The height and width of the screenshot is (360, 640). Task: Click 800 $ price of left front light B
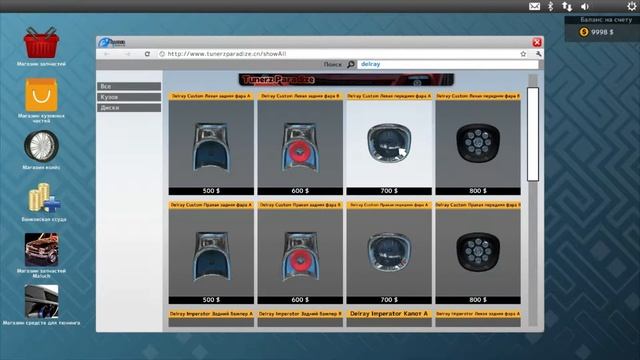tap(478, 191)
